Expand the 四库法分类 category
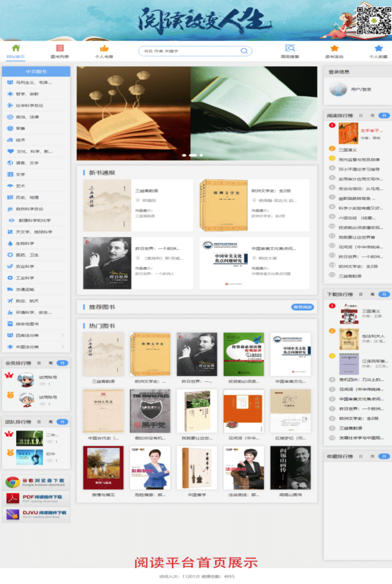The image size is (392, 584). coord(36,336)
